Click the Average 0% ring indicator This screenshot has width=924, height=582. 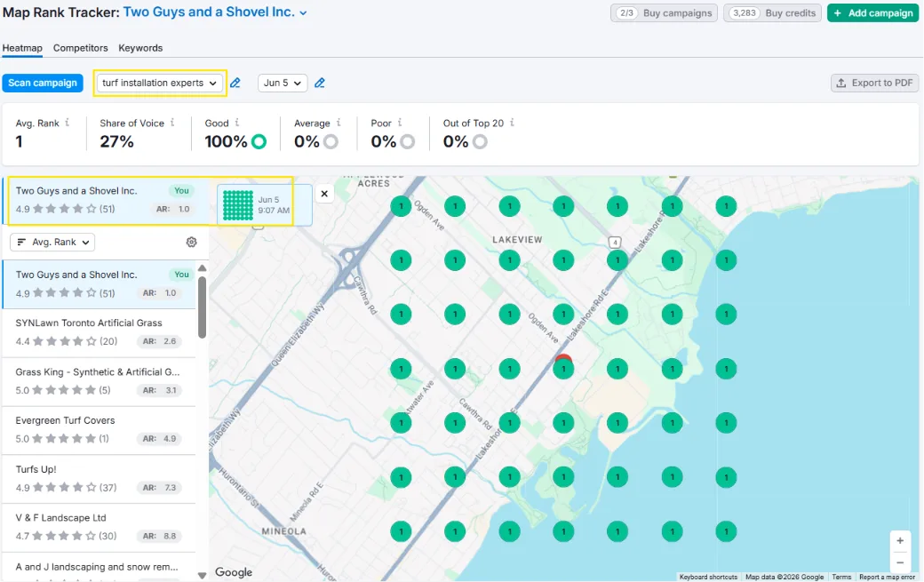click(x=331, y=141)
